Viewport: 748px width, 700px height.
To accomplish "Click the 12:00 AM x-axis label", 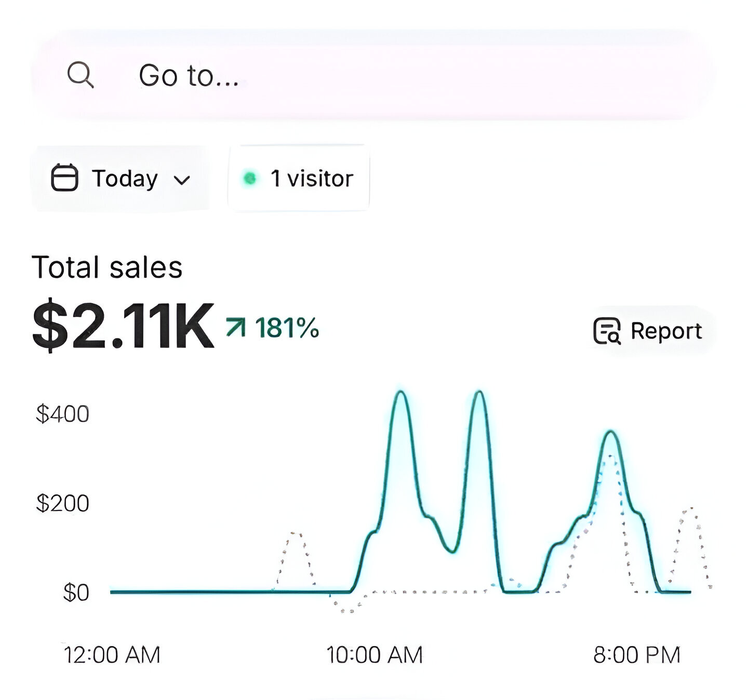I will [112, 654].
